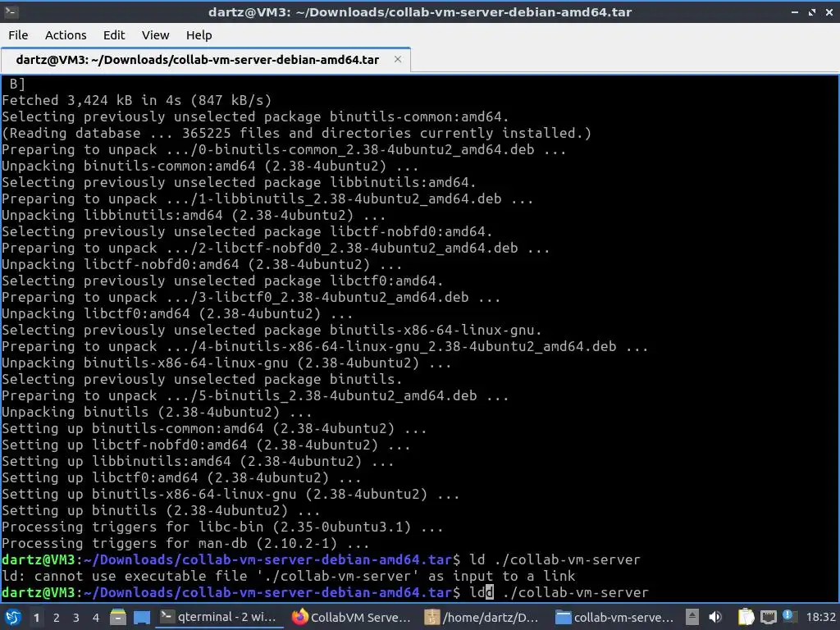Open the View menu

coord(155,35)
